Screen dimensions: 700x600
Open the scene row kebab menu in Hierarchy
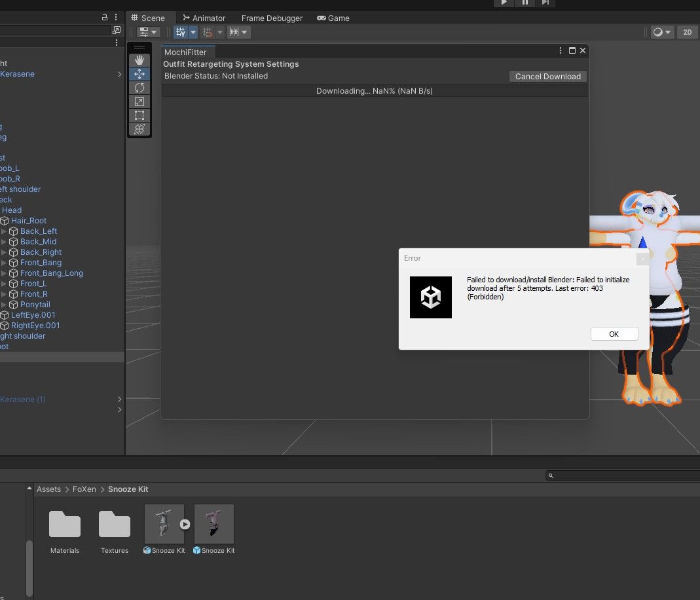117,43
